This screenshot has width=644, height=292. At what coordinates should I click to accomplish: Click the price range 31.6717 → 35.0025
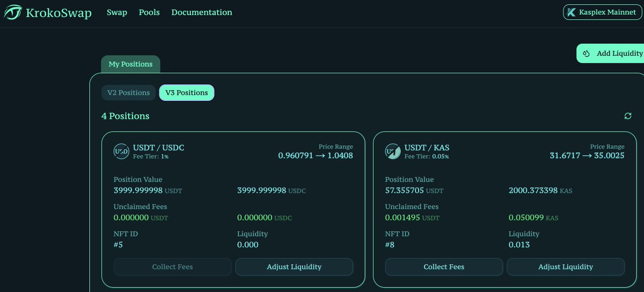pyautogui.click(x=587, y=156)
